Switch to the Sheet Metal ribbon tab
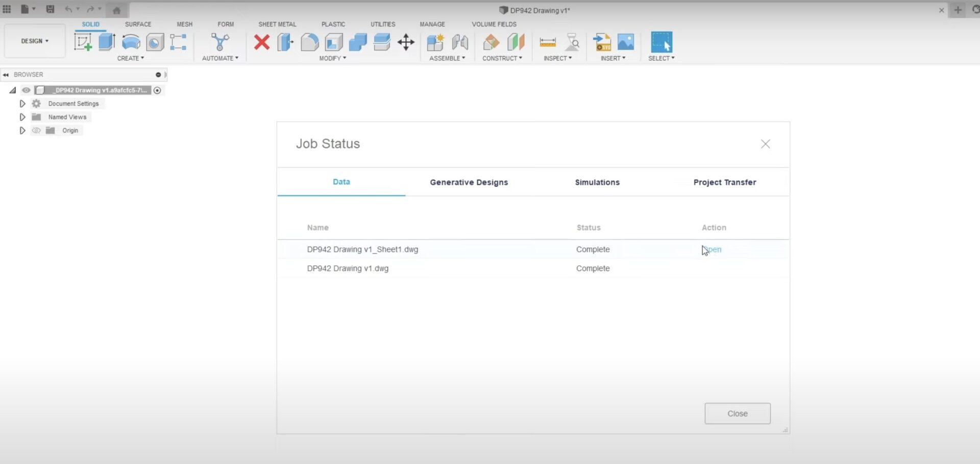The image size is (980, 464). pyautogui.click(x=277, y=24)
